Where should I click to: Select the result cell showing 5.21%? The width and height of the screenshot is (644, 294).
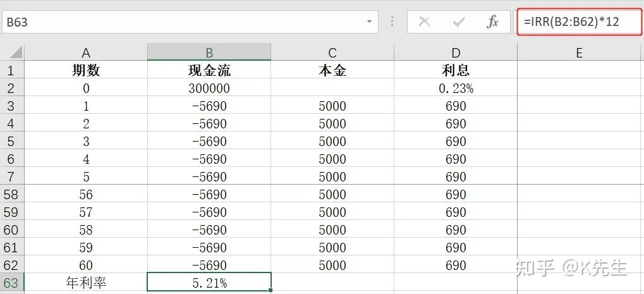click(x=209, y=283)
